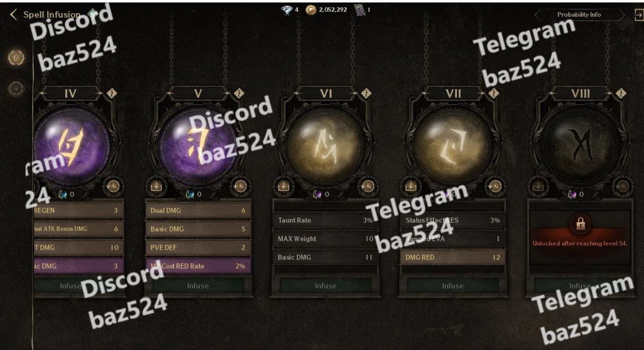Click the gold coin currency counter
Image resolution: width=644 pixels, height=350 pixels.
(x=326, y=10)
